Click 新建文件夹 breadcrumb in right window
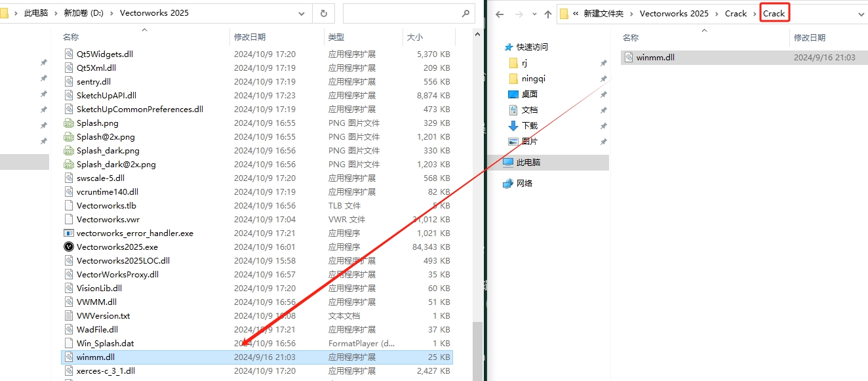This screenshot has width=868, height=381. coord(603,14)
